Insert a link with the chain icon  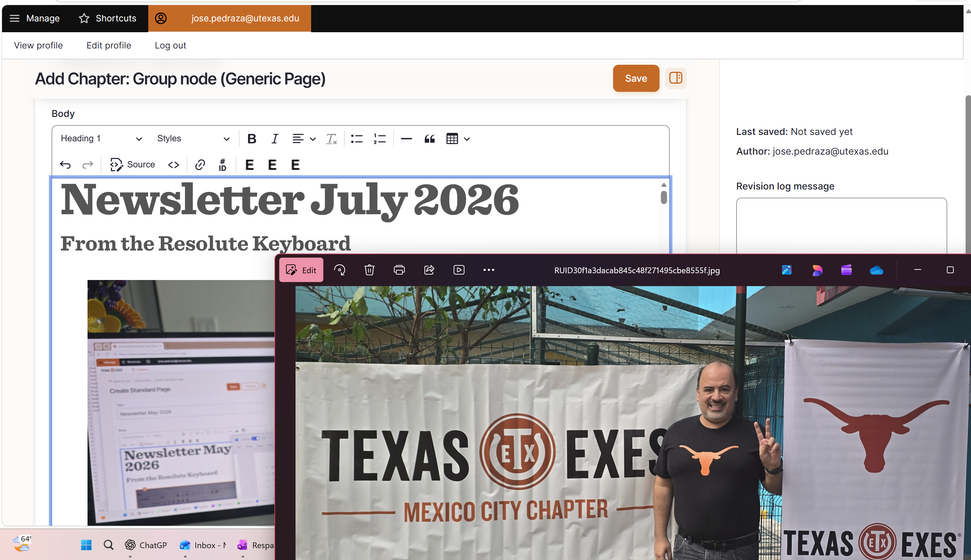(200, 165)
